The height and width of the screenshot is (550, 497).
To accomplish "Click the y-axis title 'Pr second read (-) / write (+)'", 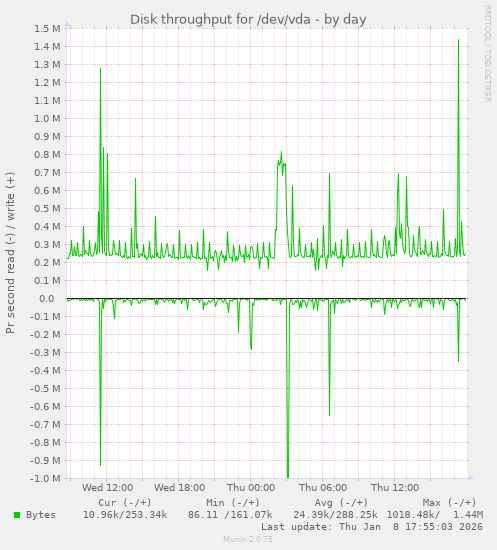I will pyautogui.click(x=10, y=253).
